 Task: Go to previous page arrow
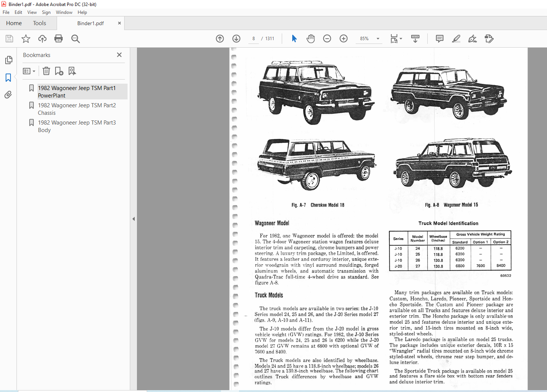point(220,39)
